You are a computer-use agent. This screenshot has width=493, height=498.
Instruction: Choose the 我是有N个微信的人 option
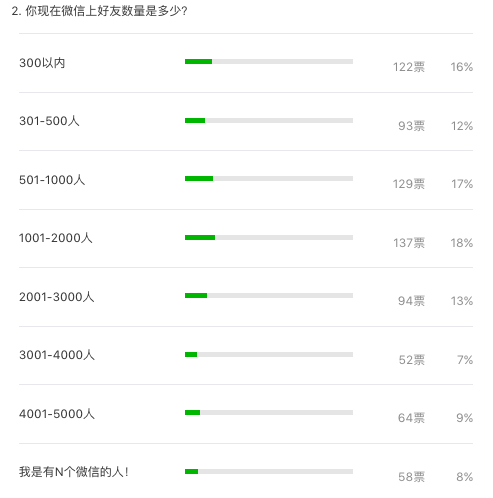(x=74, y=472)
